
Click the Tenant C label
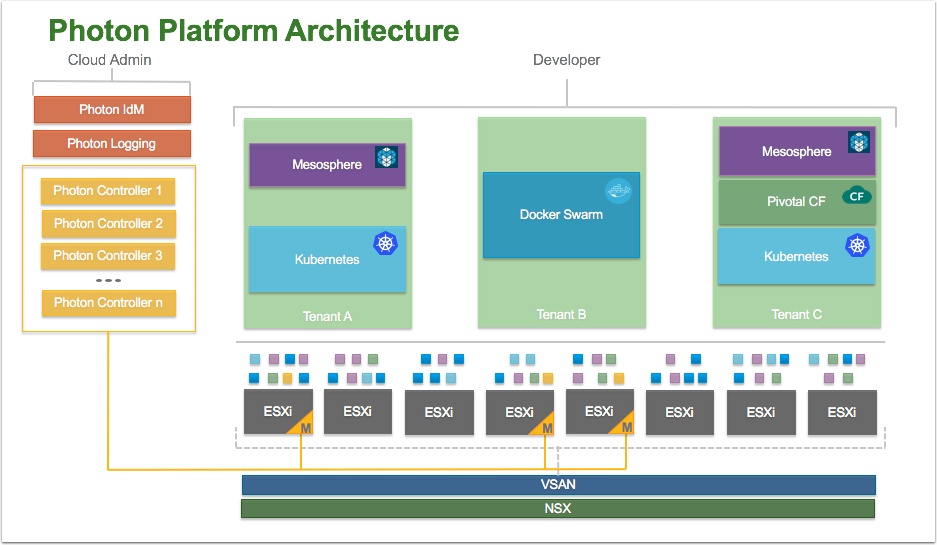(797, 314)
